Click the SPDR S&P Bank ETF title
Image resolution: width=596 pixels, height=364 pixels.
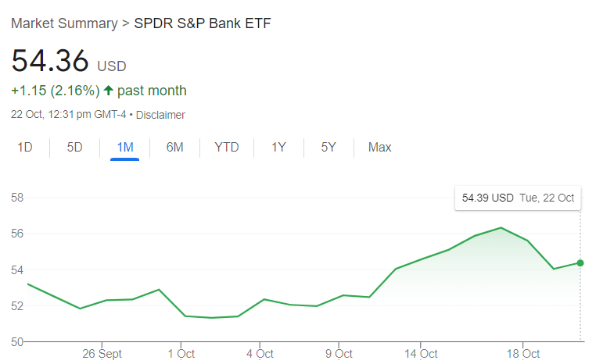tap(203, 23)
